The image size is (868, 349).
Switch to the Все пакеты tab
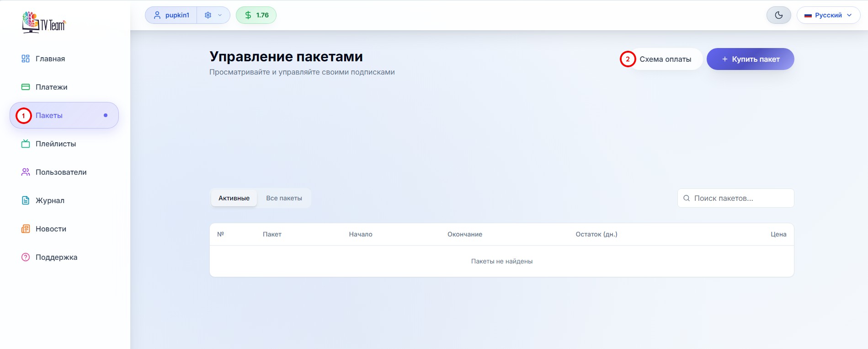tap(284, 198)
